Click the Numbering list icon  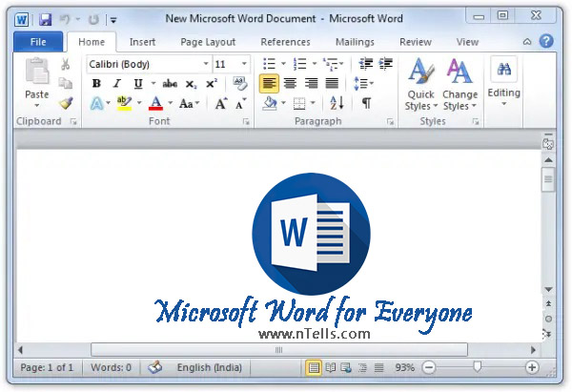coord(300,64)
